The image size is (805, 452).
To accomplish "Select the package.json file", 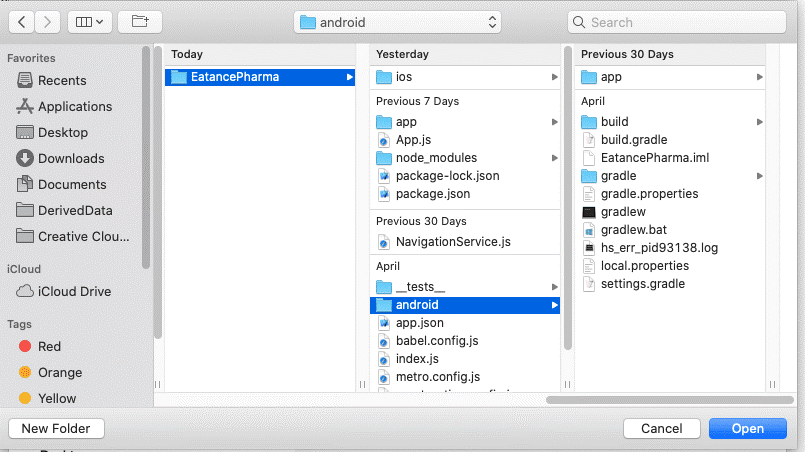I will tap(432, 194).
